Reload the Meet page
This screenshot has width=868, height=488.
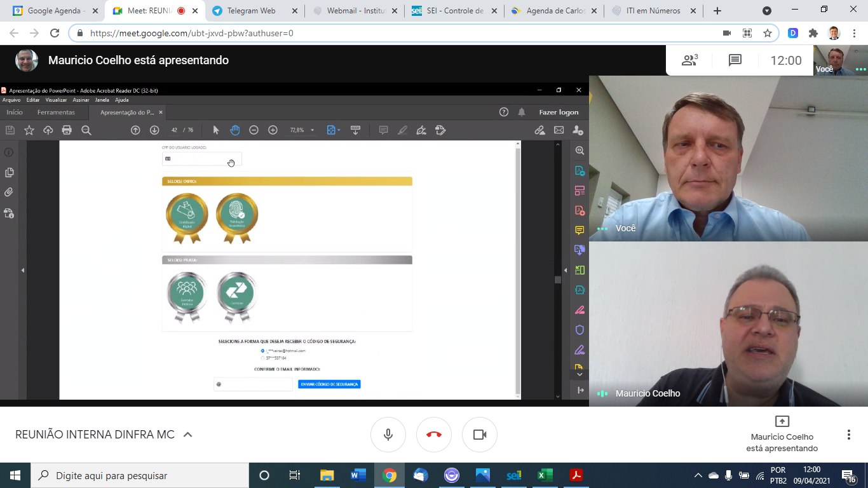point(55,33)
